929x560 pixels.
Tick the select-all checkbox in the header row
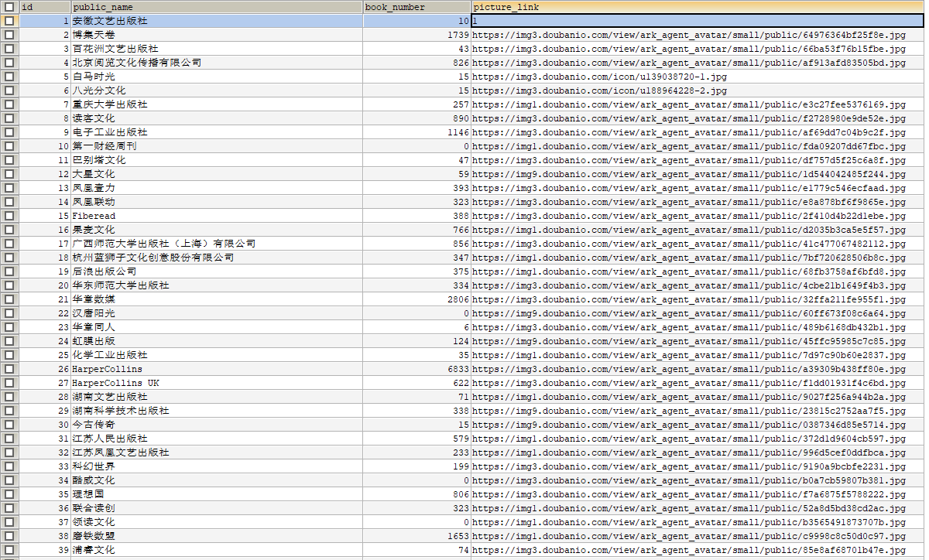coord(9,7)
